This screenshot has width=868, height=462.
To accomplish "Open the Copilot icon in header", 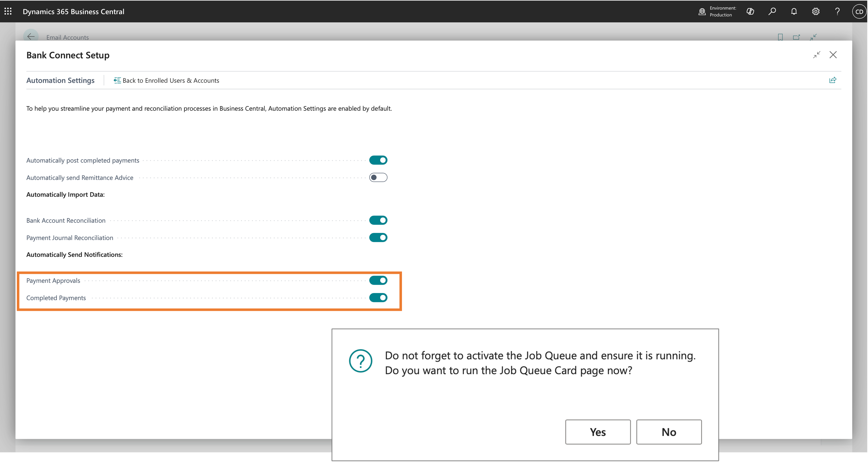I will point(750,12).
